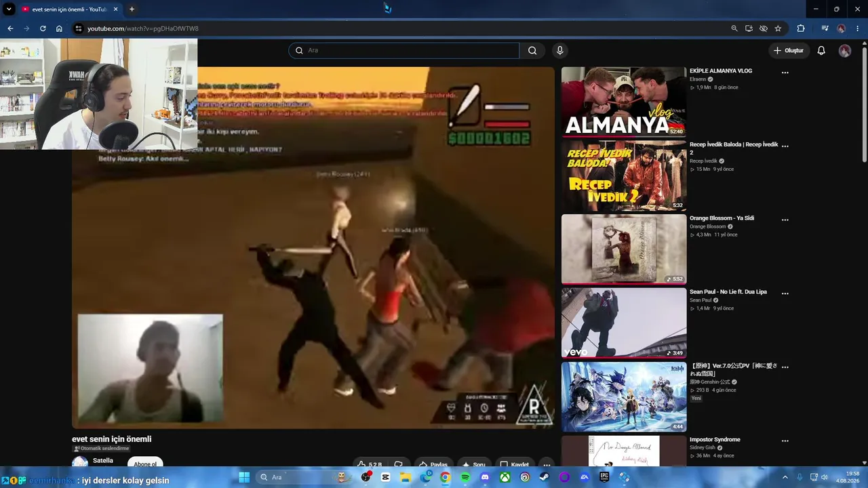868x488 pixels.
Task: Expand the browser tab search dropdown
Action: pos(9,9)
